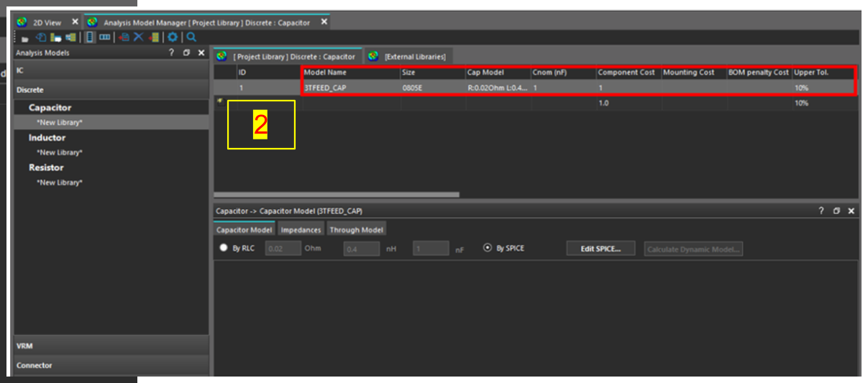The height and width of the screenshot is (383, 868).
Task: Click the fourth toolbar icon with blue-yellow grid
Action: (x=70, y=37)
